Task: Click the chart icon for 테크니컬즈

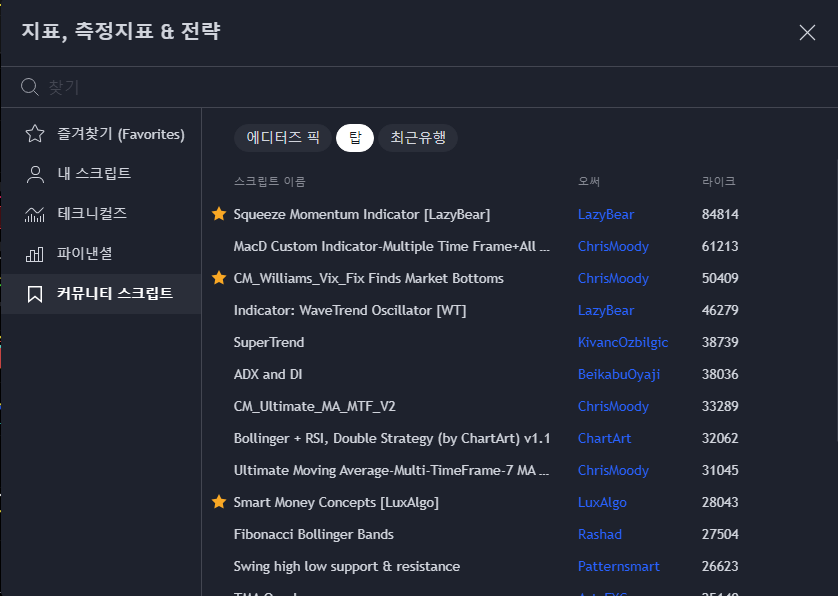Action: tap(35, 214)
